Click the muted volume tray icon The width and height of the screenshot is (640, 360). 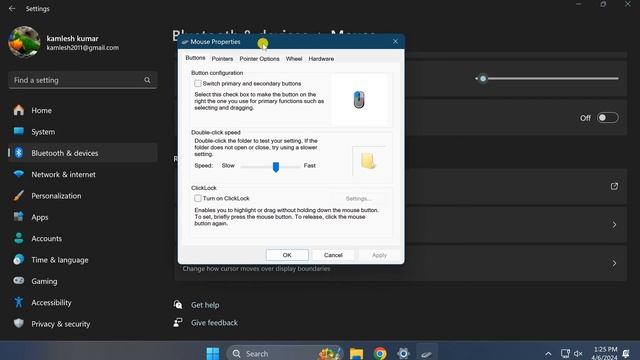(578, 353)
